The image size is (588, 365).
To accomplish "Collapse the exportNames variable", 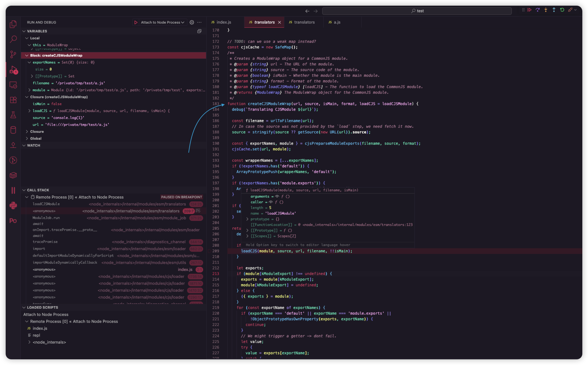I will coord(29,62).
